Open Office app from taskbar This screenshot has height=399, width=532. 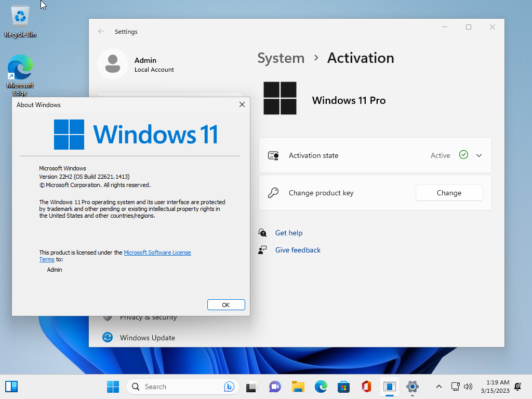[366, 387]
